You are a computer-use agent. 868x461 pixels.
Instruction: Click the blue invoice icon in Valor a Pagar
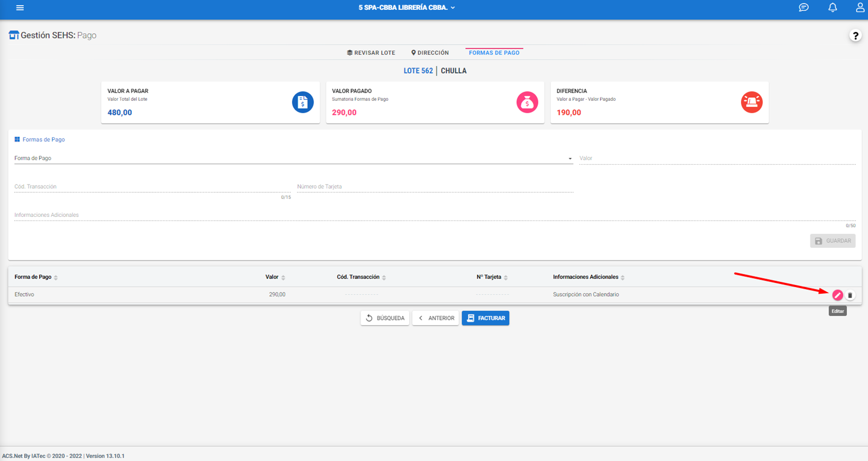pos(303,102)
